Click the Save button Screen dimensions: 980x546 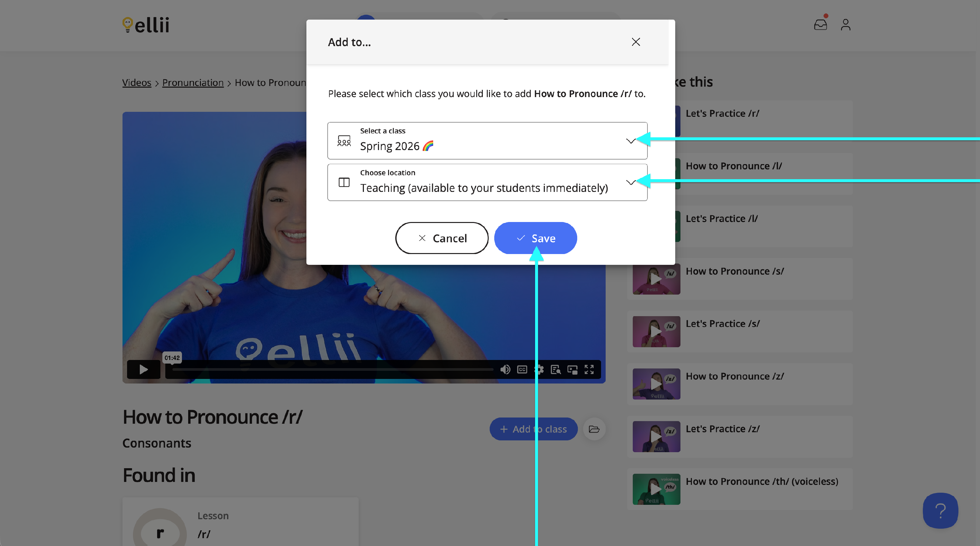(535, 238)
